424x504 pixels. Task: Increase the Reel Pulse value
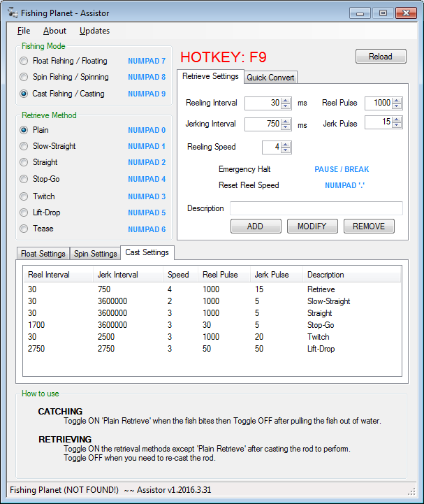coord(397,100)
